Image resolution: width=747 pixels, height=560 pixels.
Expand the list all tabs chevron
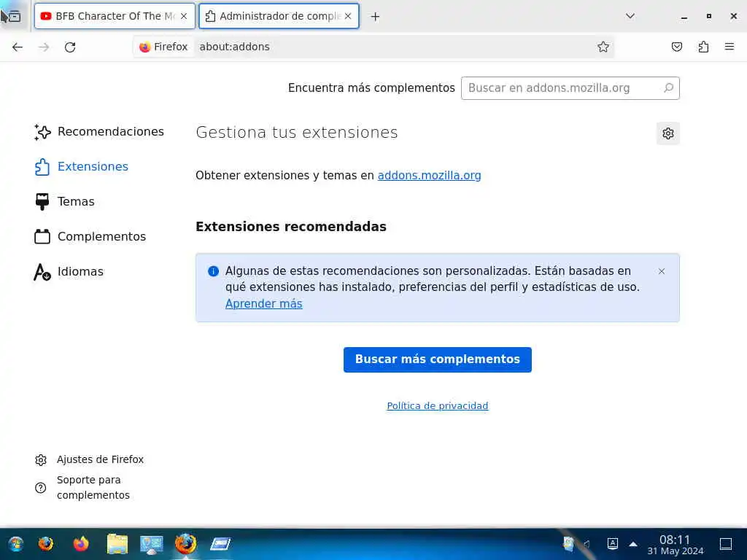point(630,16)
